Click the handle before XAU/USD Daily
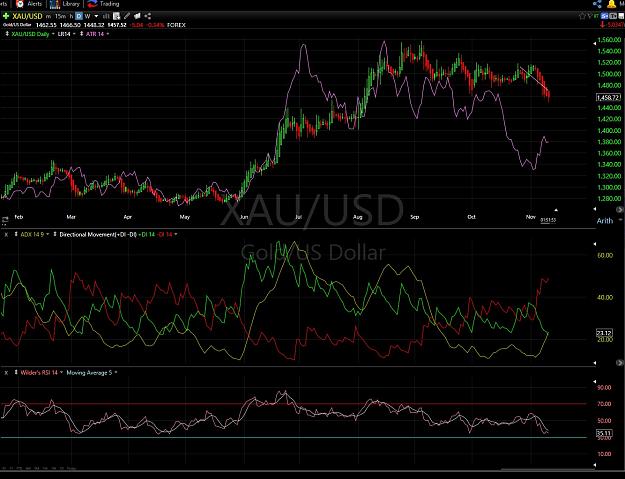Screen dimensions: 625x479 pos(7,34)
